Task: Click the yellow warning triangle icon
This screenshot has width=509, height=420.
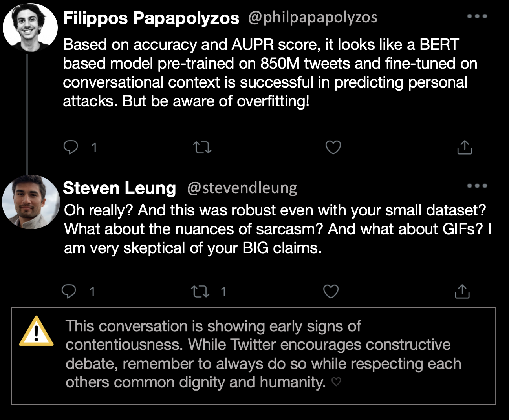Action: 36,332
